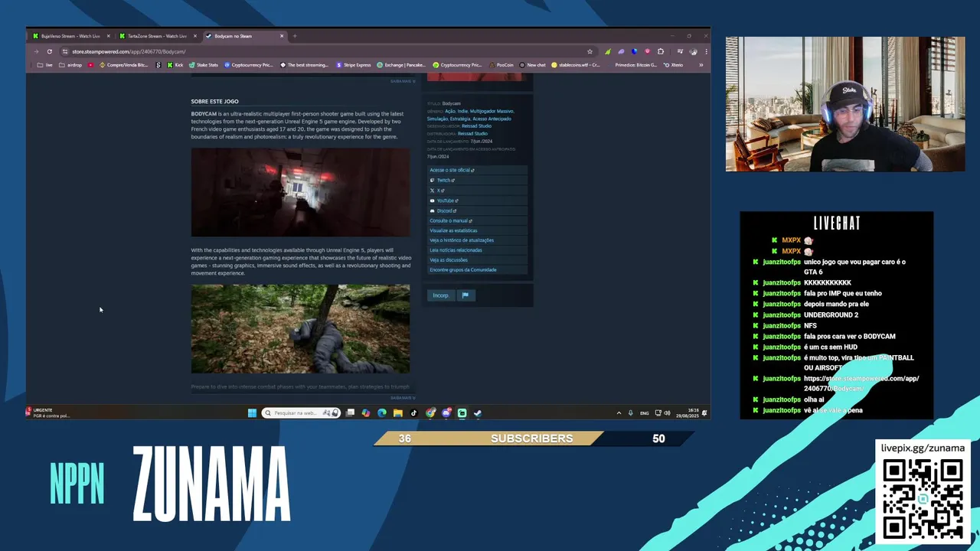
Task: Open the New chat bookmark
Action: pyautogui.click(x=533, y=65)
